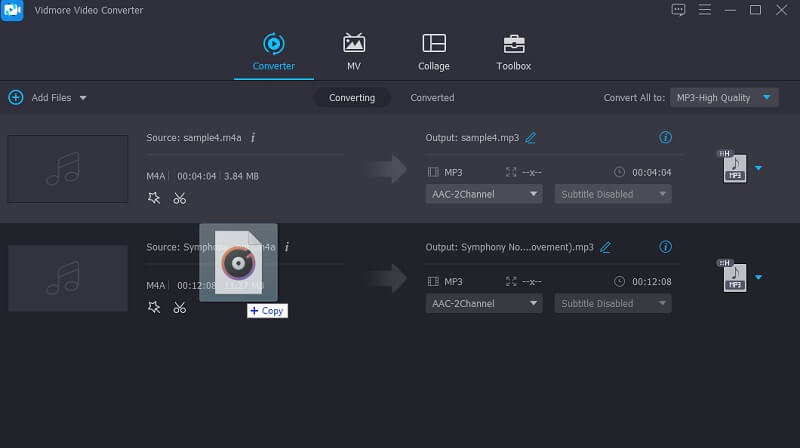Rename output sample4.mp3 with pencil icon
The width and height of the screenshot is (800, 448).
tap(531, 137)
